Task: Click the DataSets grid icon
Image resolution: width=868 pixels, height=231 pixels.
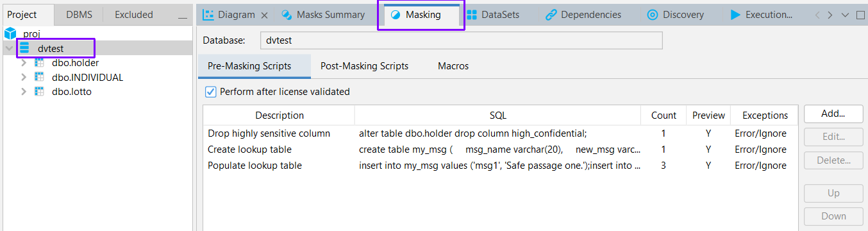Action: [x=472, y=15]
